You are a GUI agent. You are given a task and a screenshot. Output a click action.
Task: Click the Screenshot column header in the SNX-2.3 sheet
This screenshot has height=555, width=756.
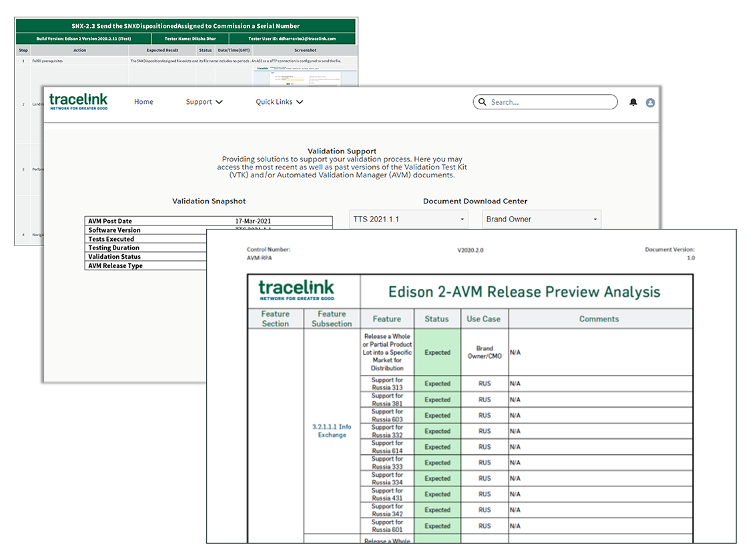[x=305, y=50]
